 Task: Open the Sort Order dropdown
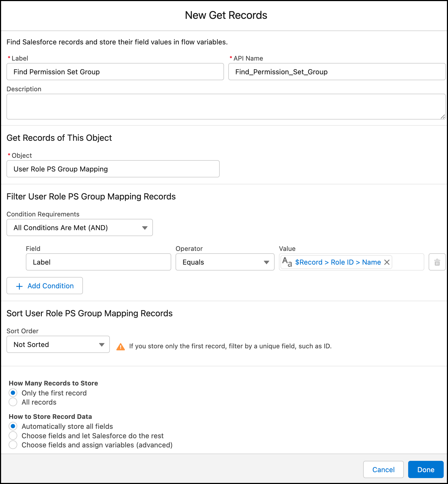point(58,345)
